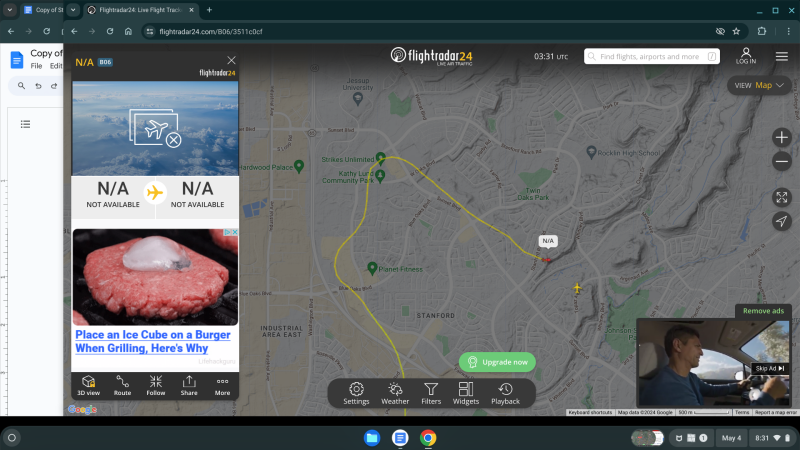Open the Weather layer options
The height and width of the screenshot is (450, 800).
pos(395,393)
